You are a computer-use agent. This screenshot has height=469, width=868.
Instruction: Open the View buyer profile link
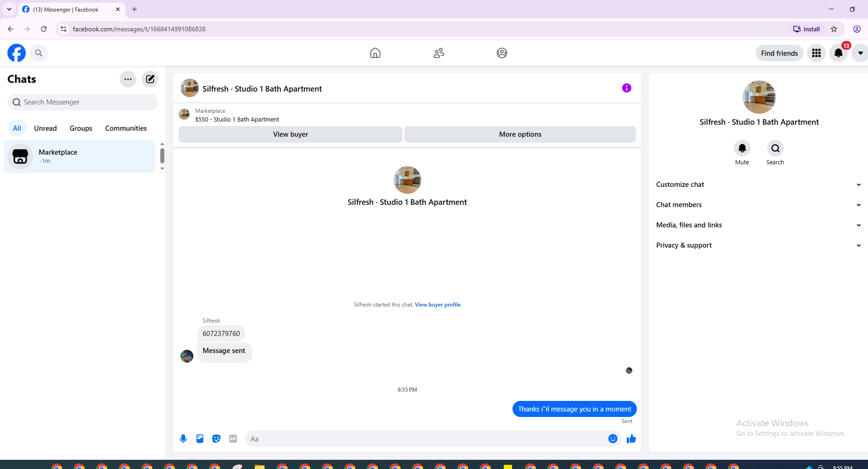click(437, 305)
